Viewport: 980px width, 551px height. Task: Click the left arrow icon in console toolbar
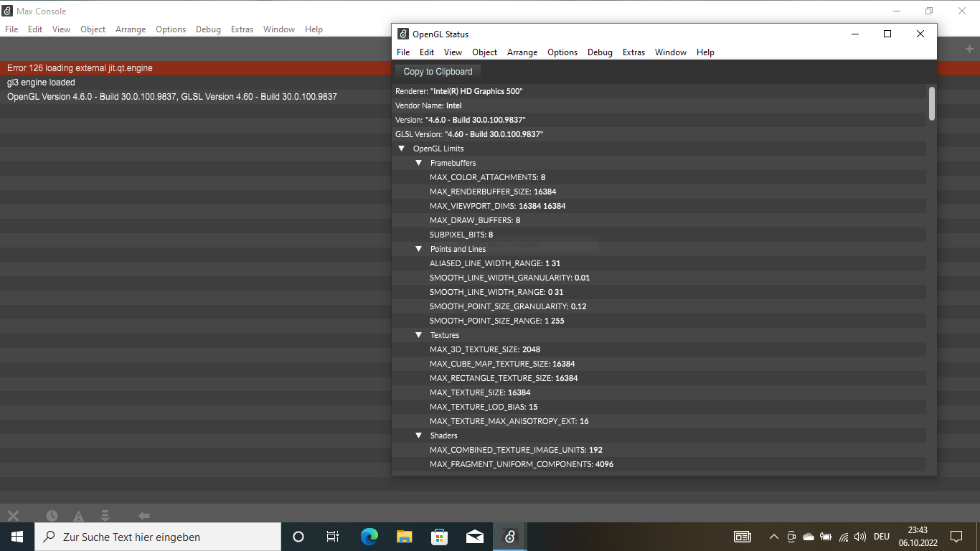coord(143,515)
